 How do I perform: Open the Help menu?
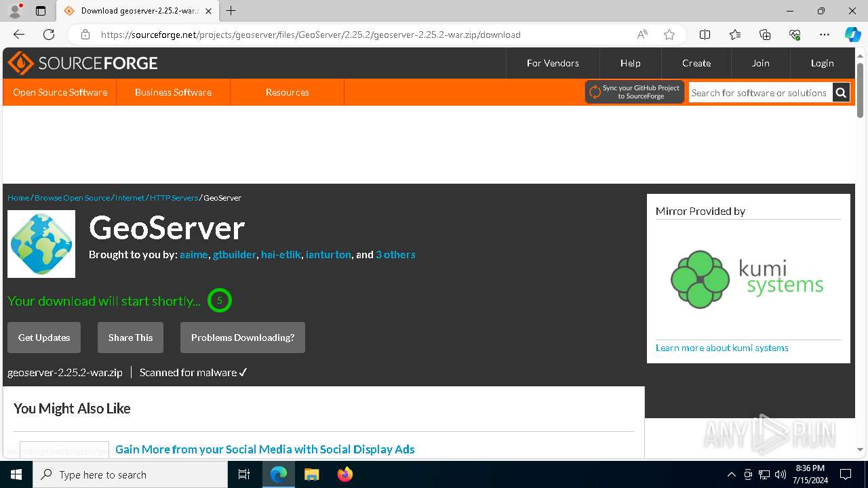(x=630, y=63)
